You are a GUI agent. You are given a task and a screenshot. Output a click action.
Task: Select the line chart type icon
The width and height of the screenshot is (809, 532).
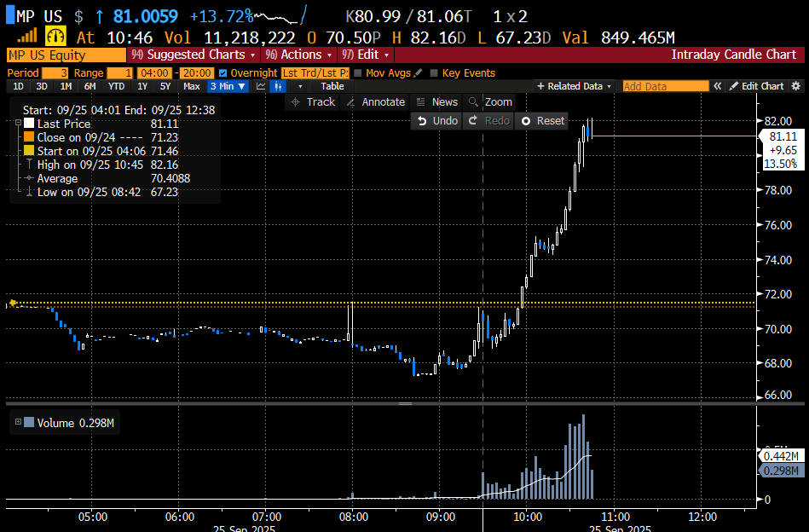pyautogui.click(x=261, y=86)
